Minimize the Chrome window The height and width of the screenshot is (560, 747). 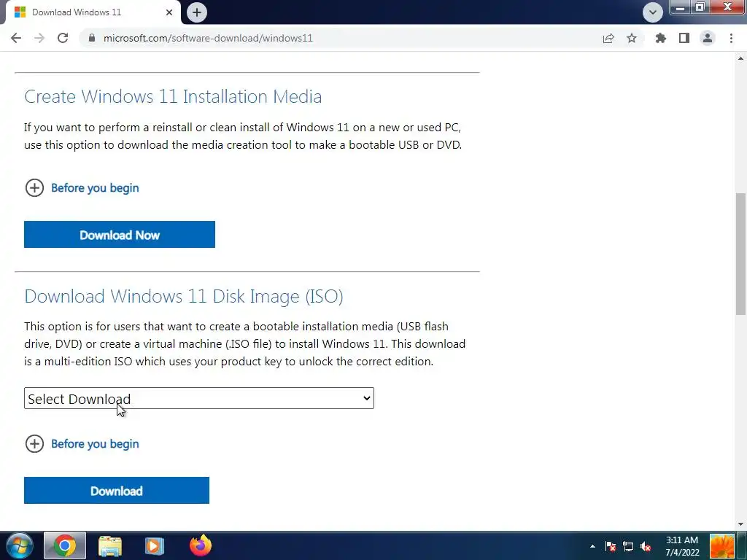pos(681,7)
